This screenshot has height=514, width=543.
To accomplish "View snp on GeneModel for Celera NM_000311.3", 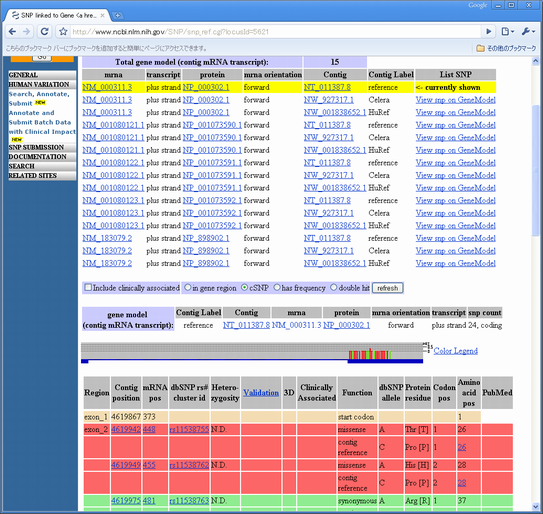I will coord(455,100).
